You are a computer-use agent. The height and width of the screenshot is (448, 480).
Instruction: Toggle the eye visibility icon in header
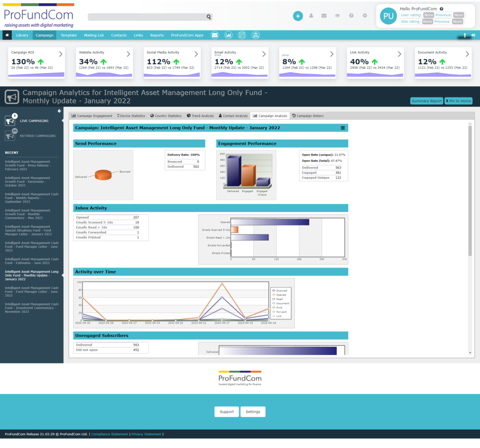coord(337,16)
